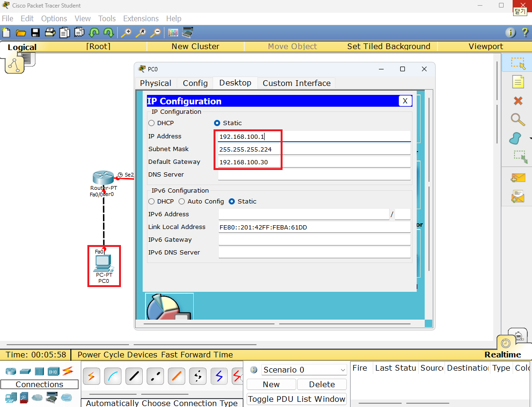The height and width of the screenshot is (407, 532).
Task: Select the DHCP option for IPv4
Action: point(151,123)
